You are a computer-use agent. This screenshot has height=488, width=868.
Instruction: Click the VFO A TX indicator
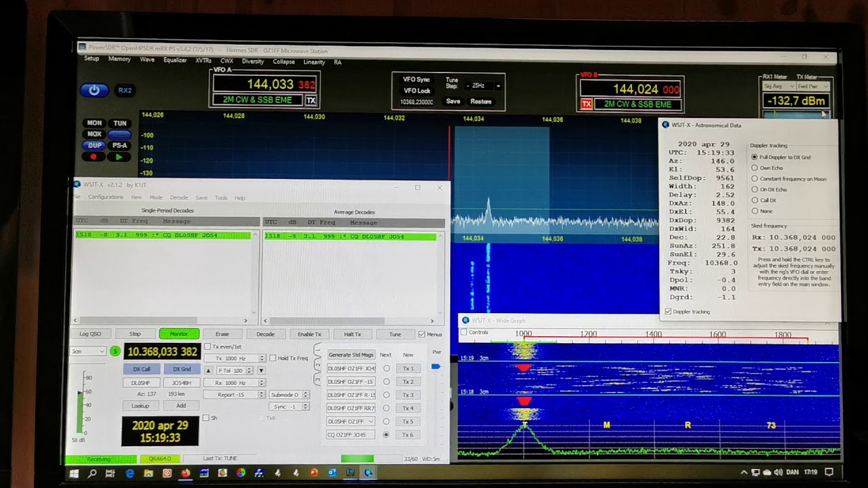311,100
